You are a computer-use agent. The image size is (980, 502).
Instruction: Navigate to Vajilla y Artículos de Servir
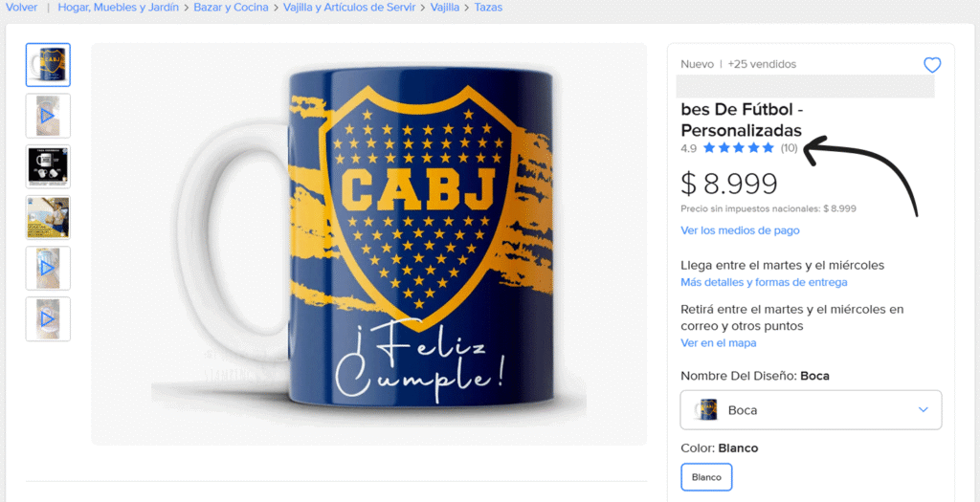point(349,8)
